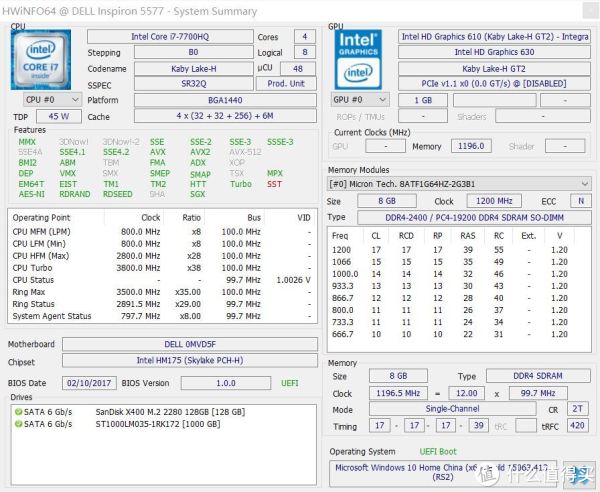600x492 pixels.
Task: Click the PCIe v1.1 x0 DISABLED field
Action: (494, 84)
